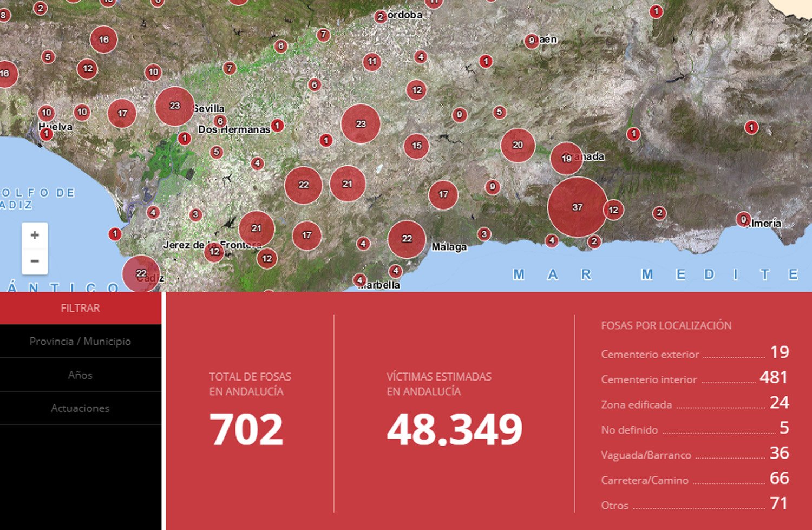This screenshot has height=530, width=812.
Task: Click the 11 cluster marker on map
Action: pyautogui.click(x=372, y=62)
